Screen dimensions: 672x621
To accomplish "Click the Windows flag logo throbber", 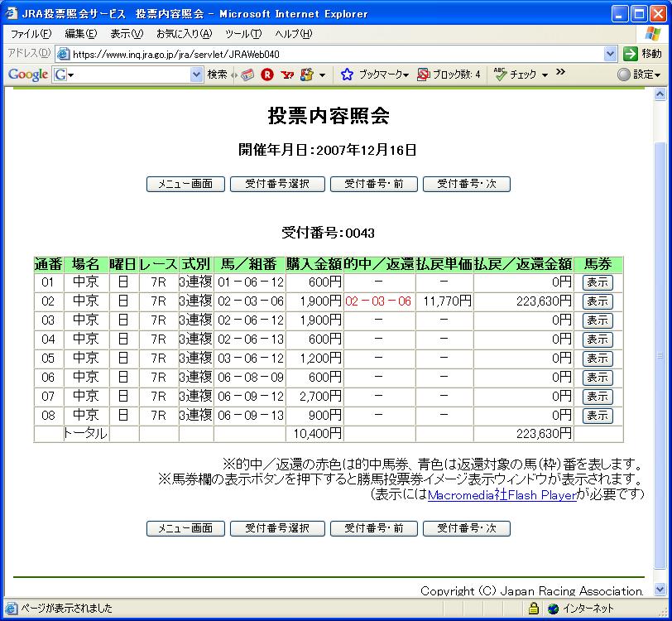I will pos(653,34).
